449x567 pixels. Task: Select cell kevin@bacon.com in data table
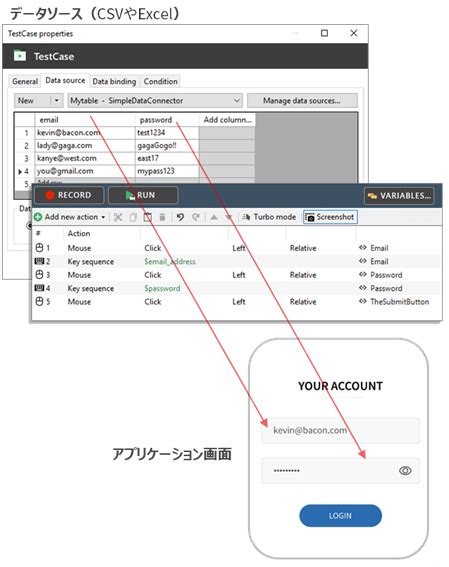pyautogui.click(x=85, y=133)
